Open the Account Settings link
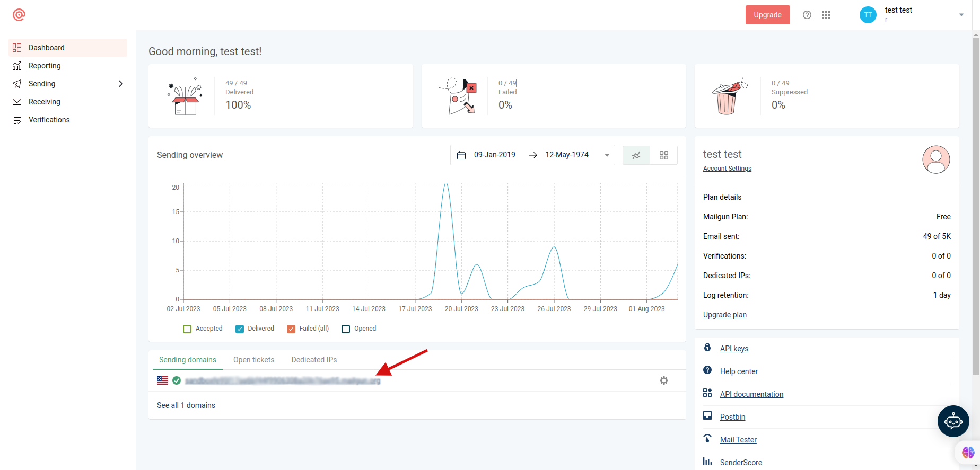This screenshot has width=980, height=470. (x=727, y=169)
